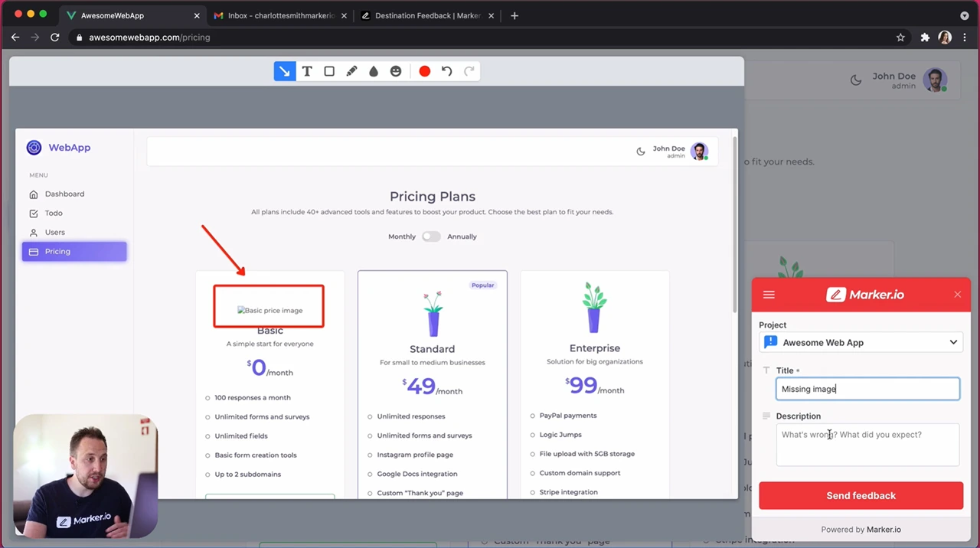
Task: Open the Chrome profile avatar
Action: (x=945, y=37)
